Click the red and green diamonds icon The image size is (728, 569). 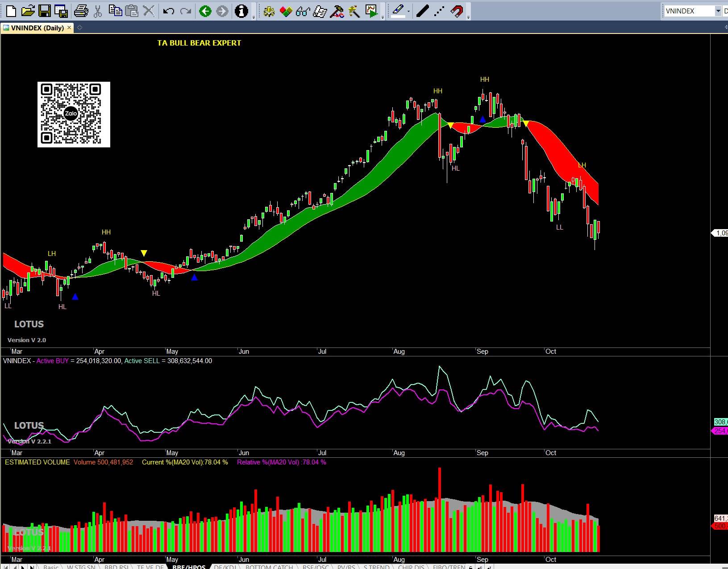(286, 11)
